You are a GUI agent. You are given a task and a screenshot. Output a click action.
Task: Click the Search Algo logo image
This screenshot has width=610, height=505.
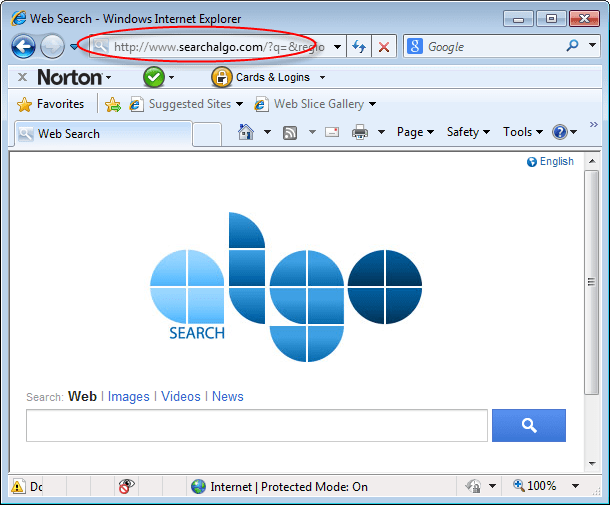click(x=286, y=287)
